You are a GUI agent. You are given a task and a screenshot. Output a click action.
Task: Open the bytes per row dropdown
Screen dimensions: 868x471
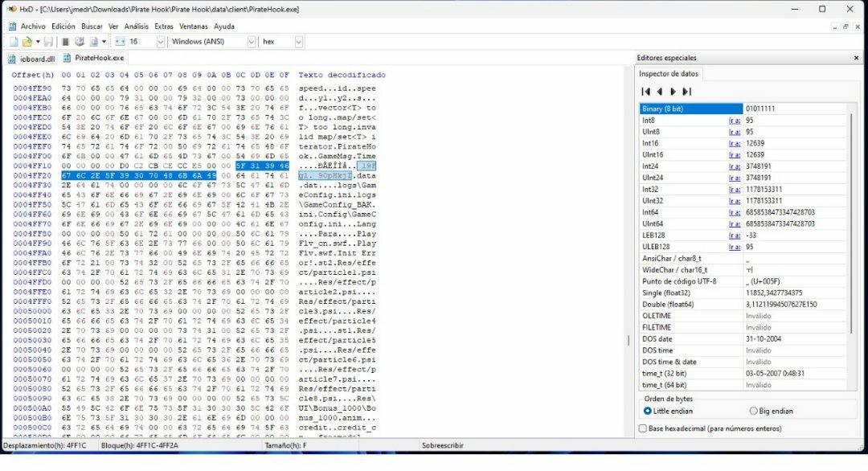160,42
